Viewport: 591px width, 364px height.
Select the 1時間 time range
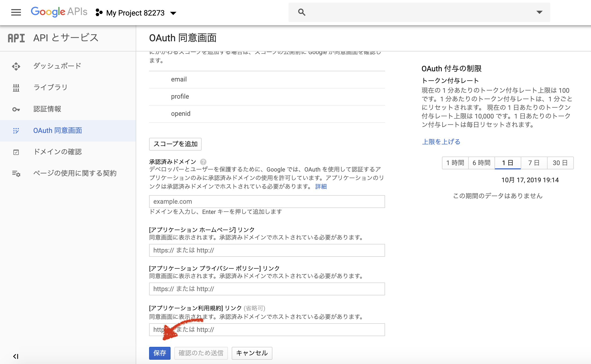pyautogui.click(x=455, y=163)
